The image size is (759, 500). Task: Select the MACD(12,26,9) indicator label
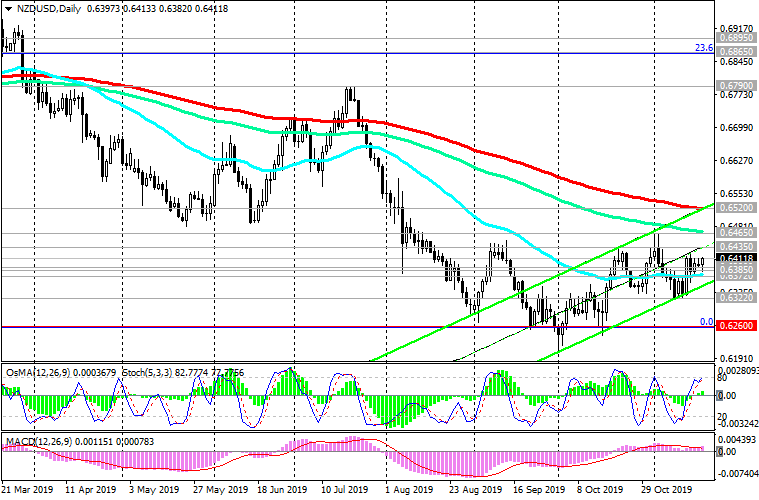(x=36, y=442)
